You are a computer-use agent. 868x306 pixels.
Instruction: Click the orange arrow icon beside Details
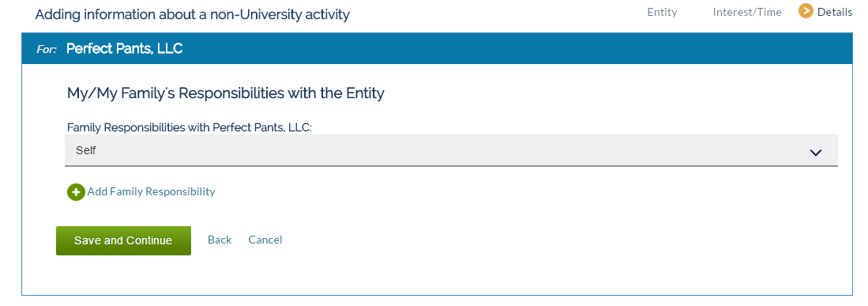806,11
